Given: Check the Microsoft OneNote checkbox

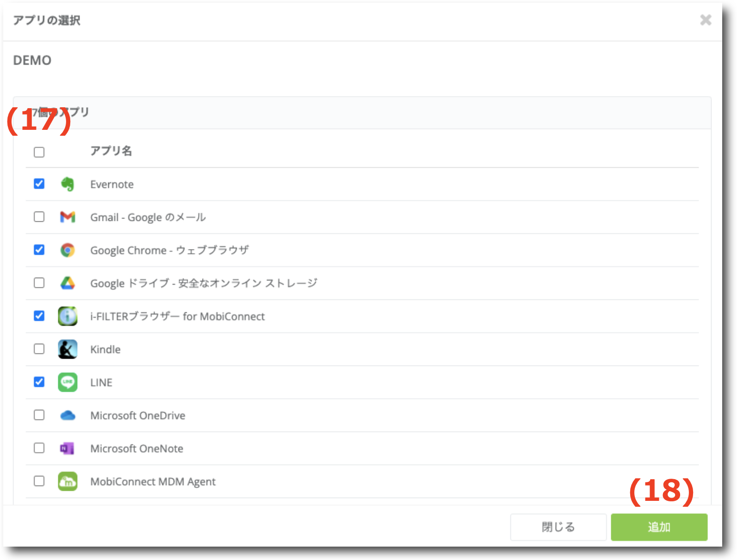Looking at the screenshot, I should pos(39,448).
